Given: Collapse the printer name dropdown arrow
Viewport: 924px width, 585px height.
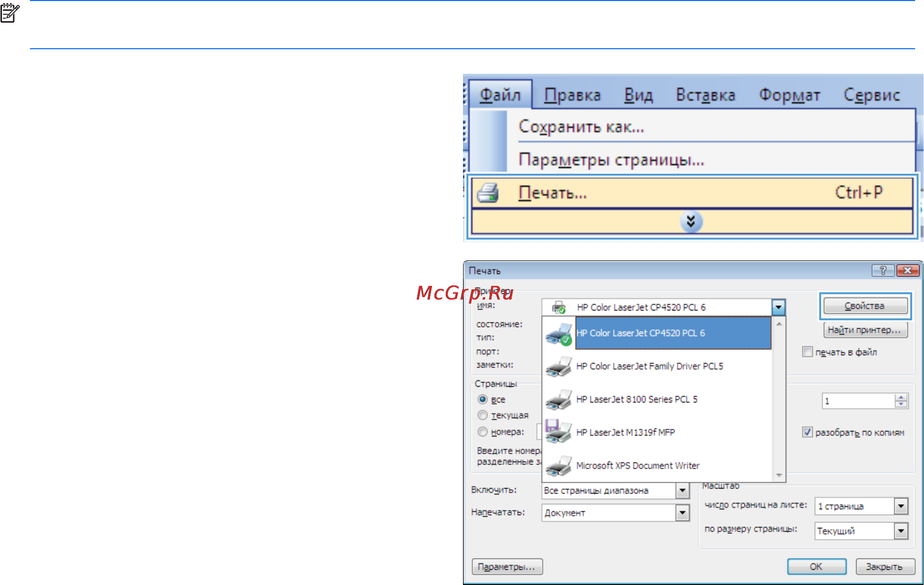Looking at the screenshot, I should point(778,308).
